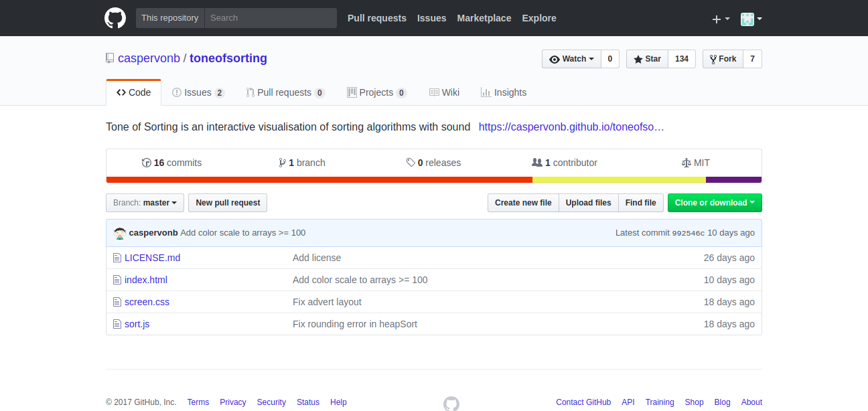Viewport: 868px width, 411px height.
Task: Open the user avatar menu
Action: click(751, 19)
